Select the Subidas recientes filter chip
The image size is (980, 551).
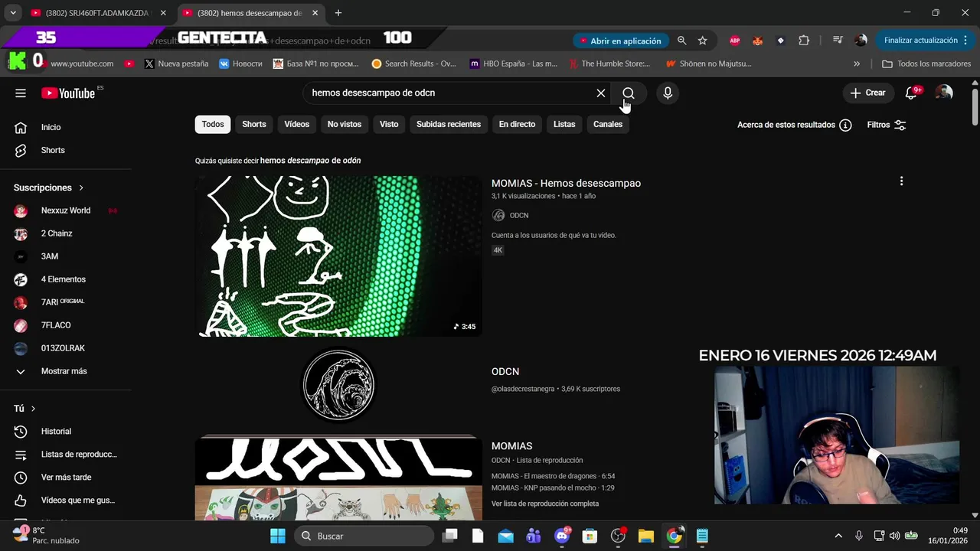tap(449, 124)
